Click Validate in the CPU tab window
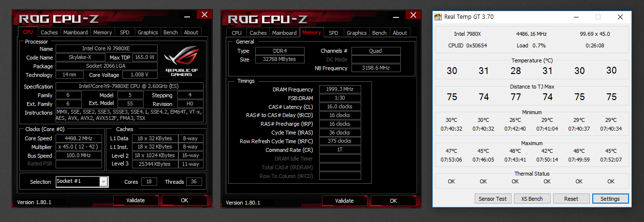Image resolution: width=644 pixels, height=222 pixels. [135, 200]
